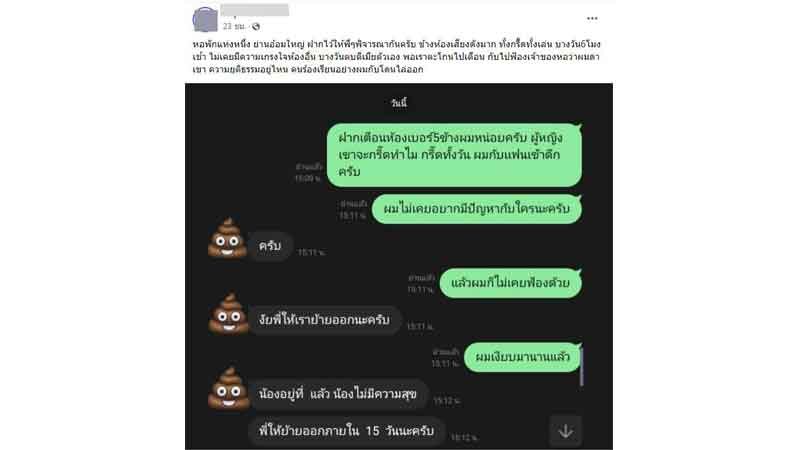Click the post caption text about the dormitory

point(396,56)
